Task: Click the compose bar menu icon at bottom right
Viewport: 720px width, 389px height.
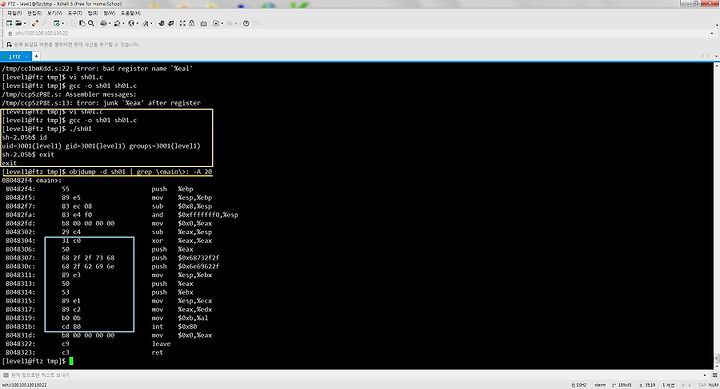Action: coord(714,375)
